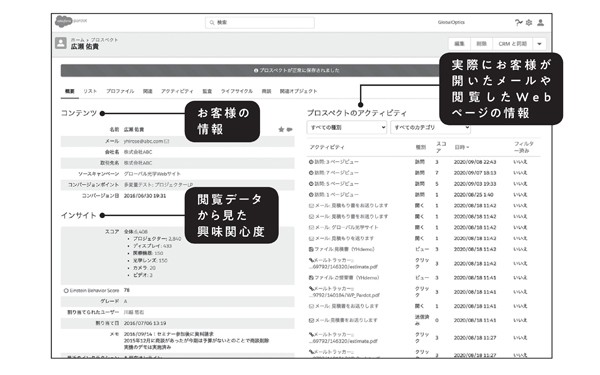Open the すべてのカテゴリ dropdown
The height and width of the screenshot is (375, 600).
(430, 127)
